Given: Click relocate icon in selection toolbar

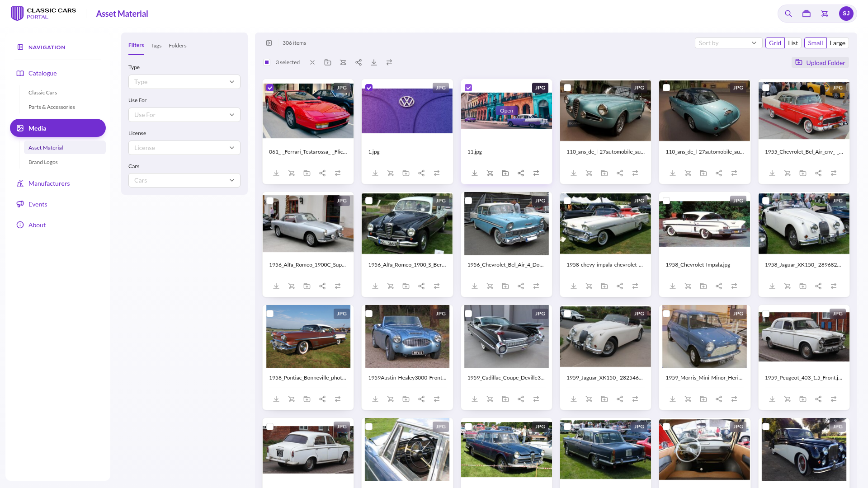Looking at the screenshot, I should tap(389, 62).
